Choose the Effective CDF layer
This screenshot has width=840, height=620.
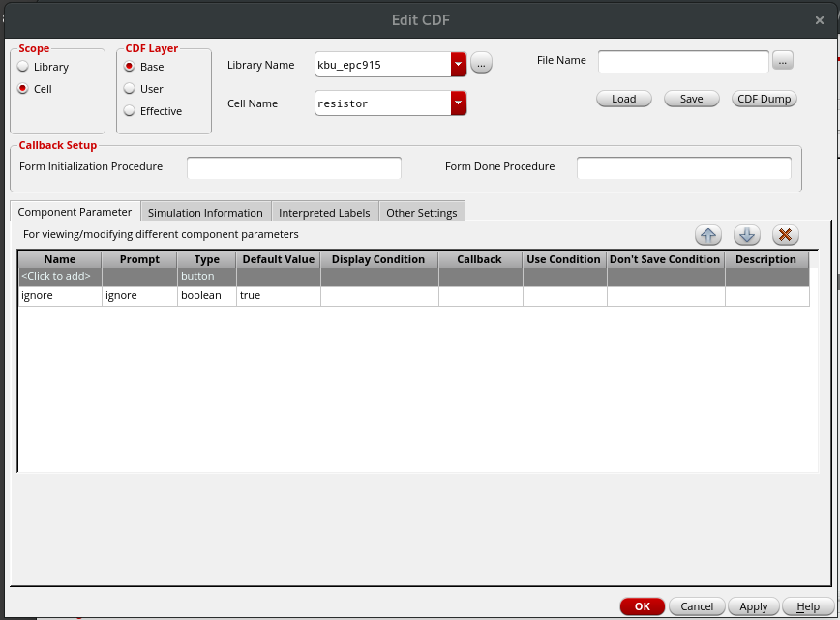coord(129,111)
